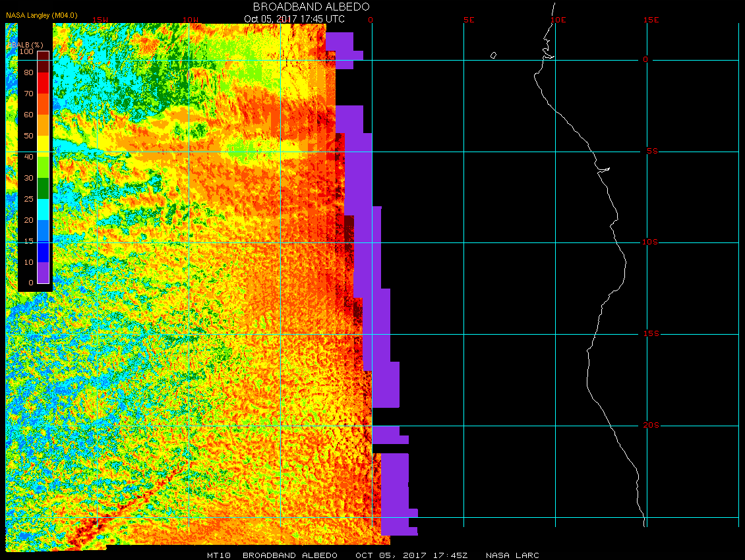Click the NASA Langley (M04.0) label
The image size is (745, 560).
click(42, 15)
